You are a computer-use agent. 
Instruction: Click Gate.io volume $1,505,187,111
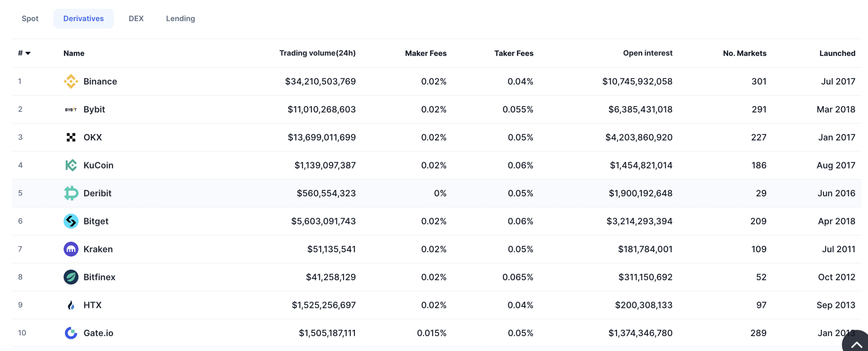(x=327, y=333)
